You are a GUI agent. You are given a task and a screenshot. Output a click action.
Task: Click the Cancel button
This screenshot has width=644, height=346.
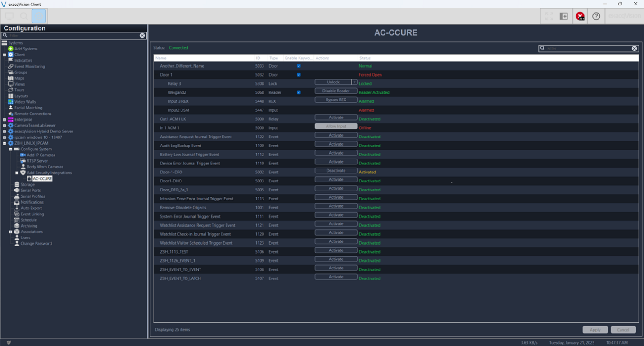[623, 330]
